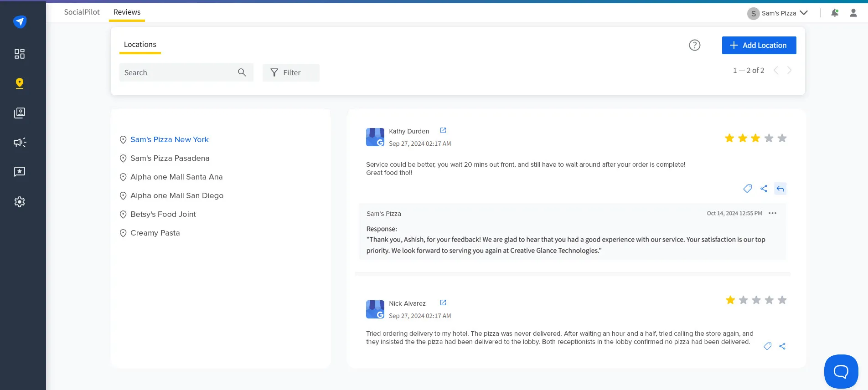The height and width of the screenshot is (390, 868).
Task: Click the S avatar beside Sam's Pizza
Action: (754, 13)
